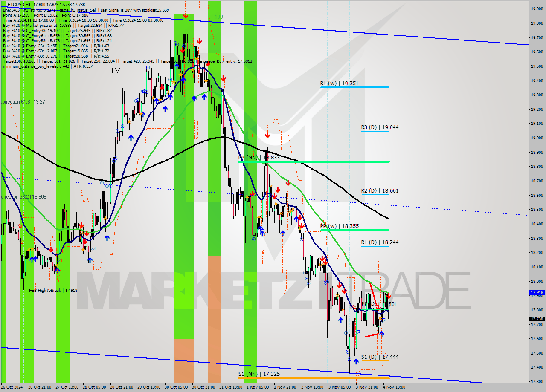
Task: Click the 'PP (MN) | 18.833' pivot label
Action: tap(259, 158)
